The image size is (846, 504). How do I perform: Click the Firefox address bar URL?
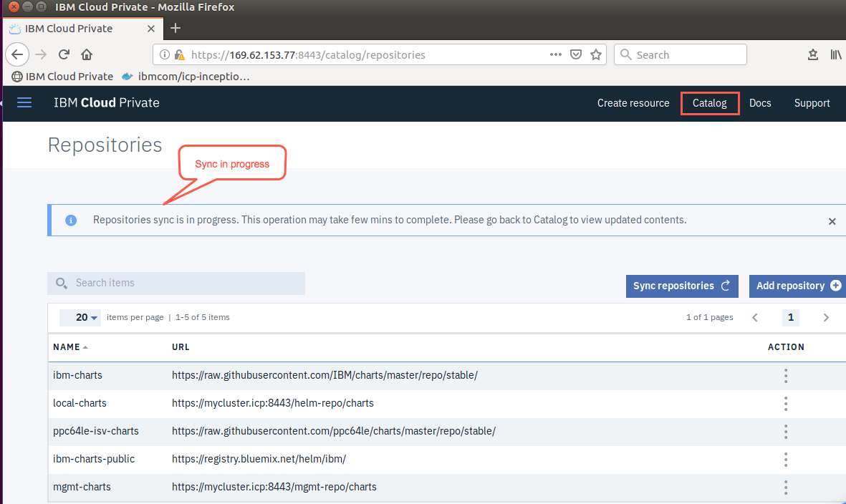pos(308,55)
